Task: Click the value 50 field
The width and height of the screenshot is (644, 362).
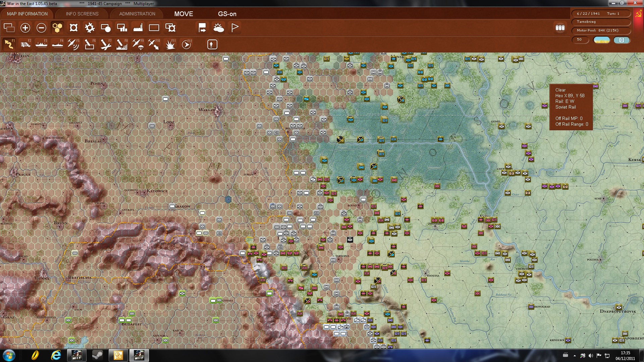Action: click(x=580, y=40)
